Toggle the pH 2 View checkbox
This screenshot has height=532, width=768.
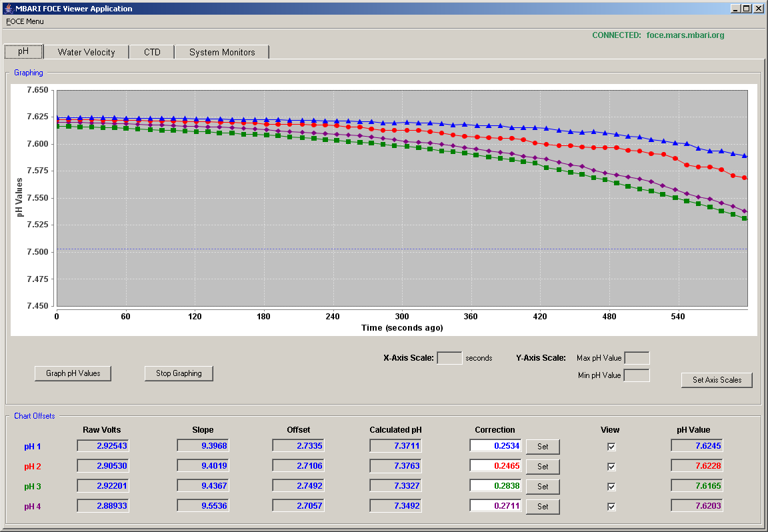(x=611, y=467)
